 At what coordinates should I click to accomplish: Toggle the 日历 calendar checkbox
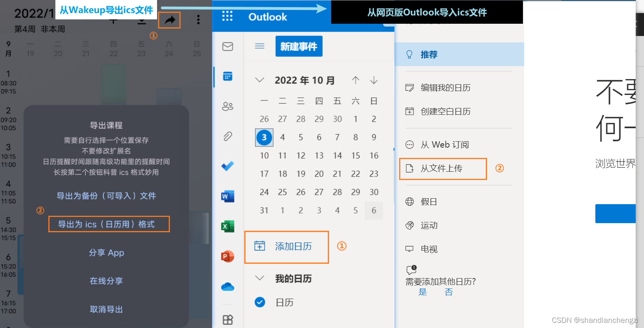click(x=260, y=302)
